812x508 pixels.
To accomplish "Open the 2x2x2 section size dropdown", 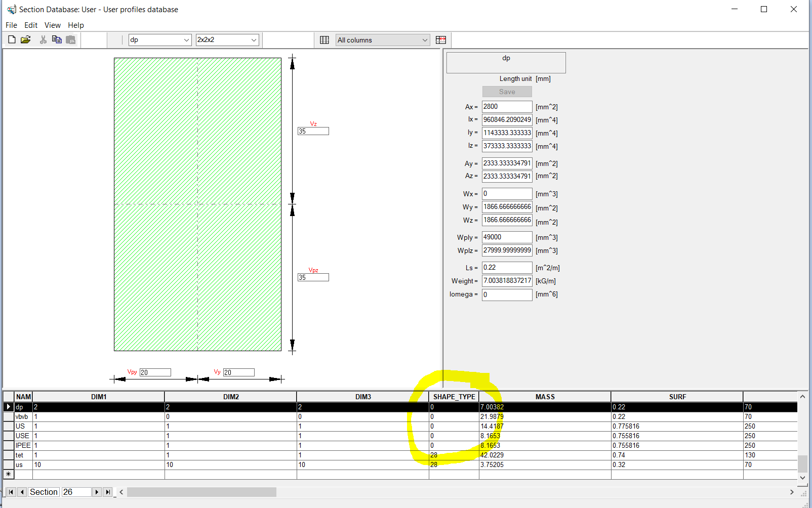I will click(x=254, y=39).
